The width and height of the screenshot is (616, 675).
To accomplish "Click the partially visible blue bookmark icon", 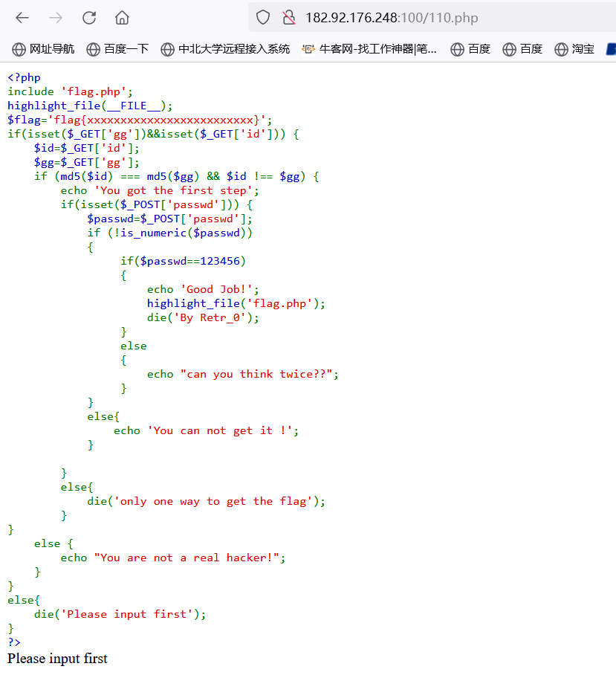I will tap(611, 49).
